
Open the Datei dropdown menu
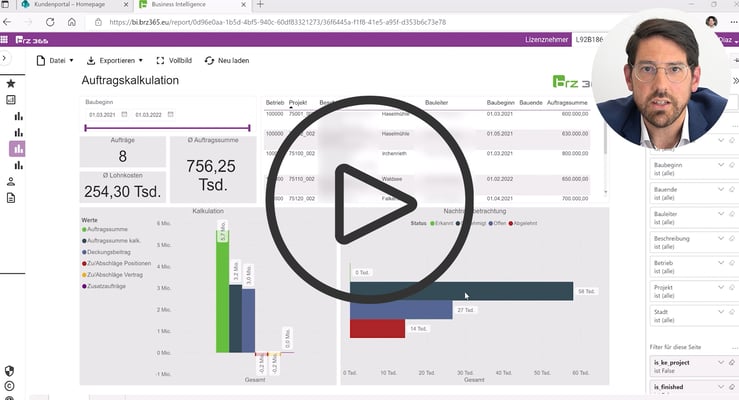click(55, 60)
